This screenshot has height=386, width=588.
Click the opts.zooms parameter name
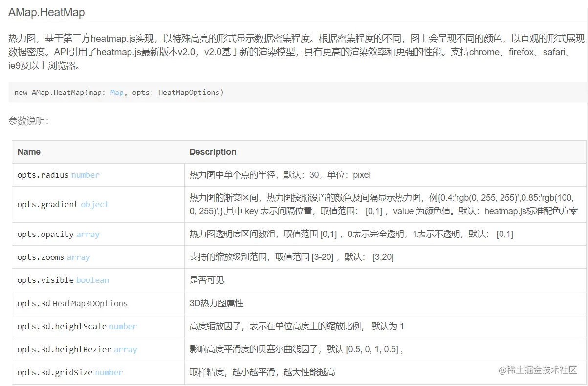point(41,257)
